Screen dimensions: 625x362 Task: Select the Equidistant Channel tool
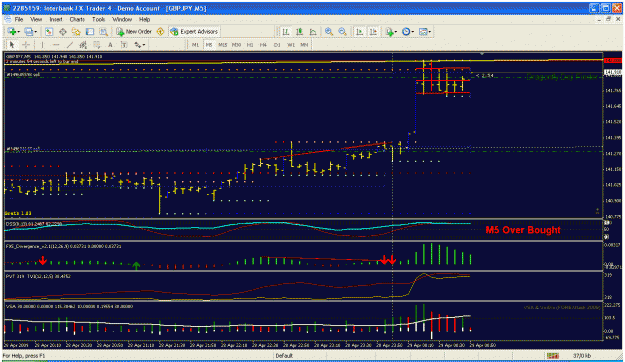[83, 45]
